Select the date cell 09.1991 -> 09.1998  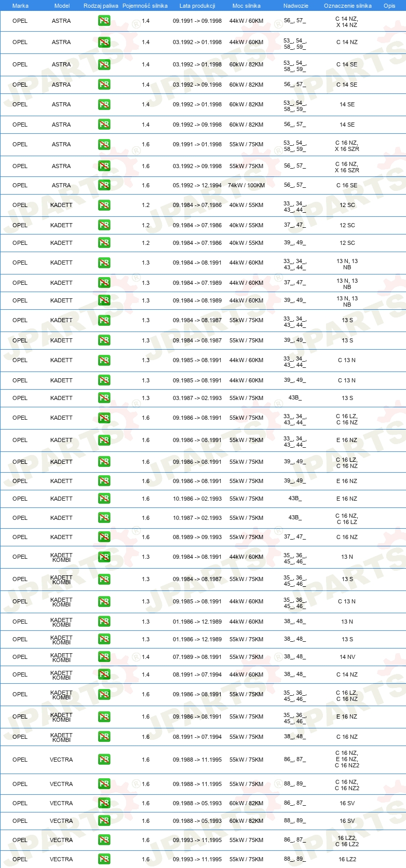(x=197, y=21)
